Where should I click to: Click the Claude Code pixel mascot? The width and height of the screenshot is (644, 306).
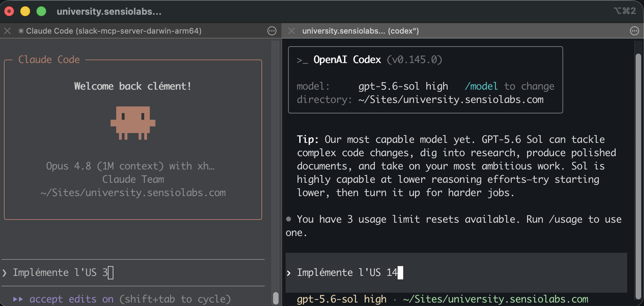pyautogui.click(x=133, y=123)
